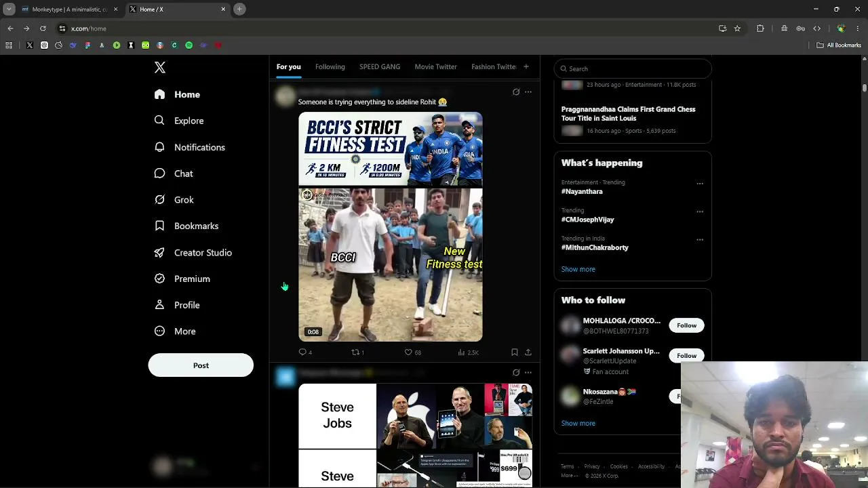Screen dimensions: 868x488
Task: View site information icon beside URL
Action: (x=62, y=28)
